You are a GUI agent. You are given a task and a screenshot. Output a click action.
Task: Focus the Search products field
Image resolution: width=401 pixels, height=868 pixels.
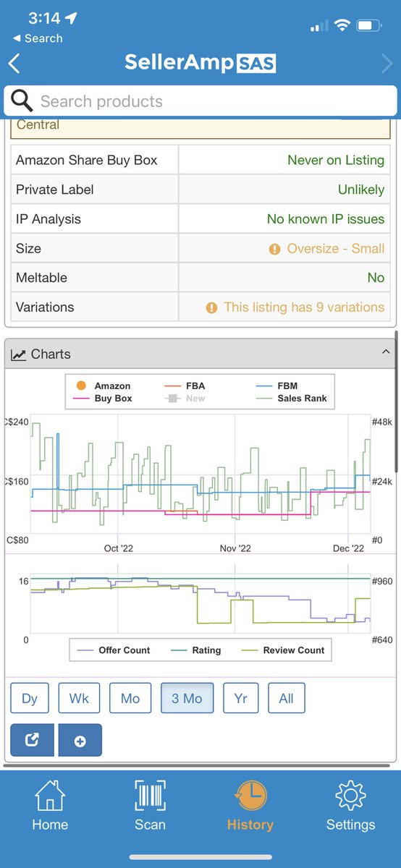(x=200, y=101)
